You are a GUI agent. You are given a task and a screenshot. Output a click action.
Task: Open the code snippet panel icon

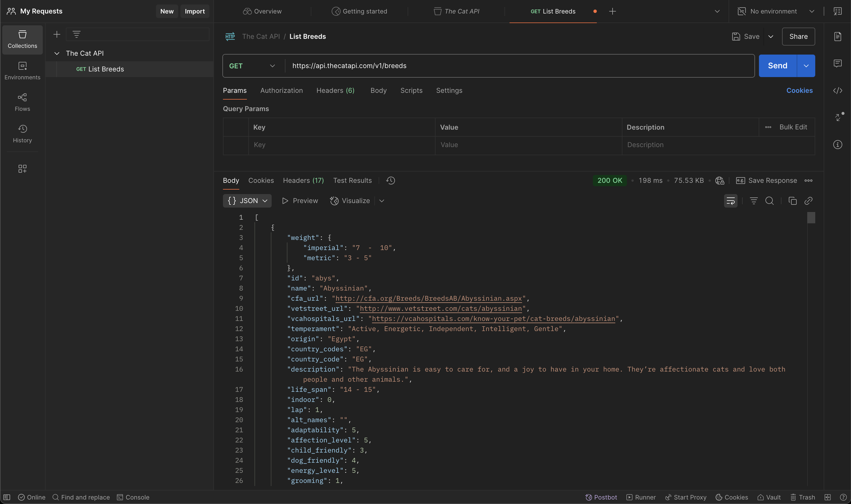pos(837,90)
